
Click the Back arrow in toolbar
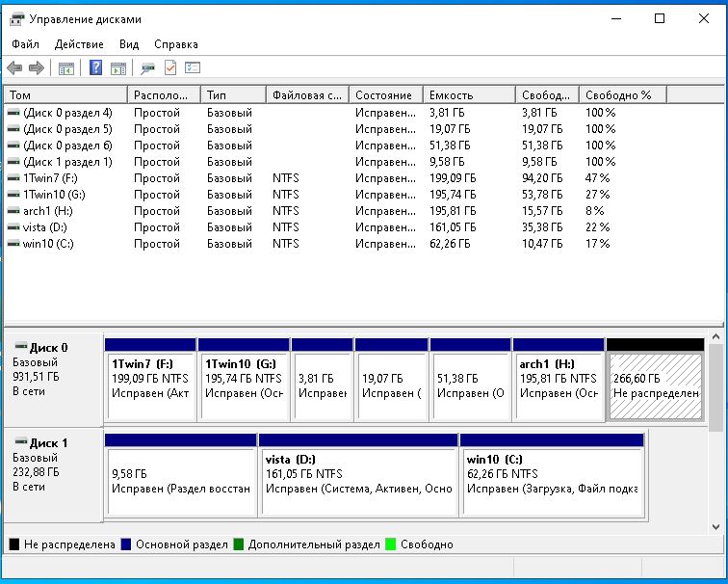tap(14, 67)
